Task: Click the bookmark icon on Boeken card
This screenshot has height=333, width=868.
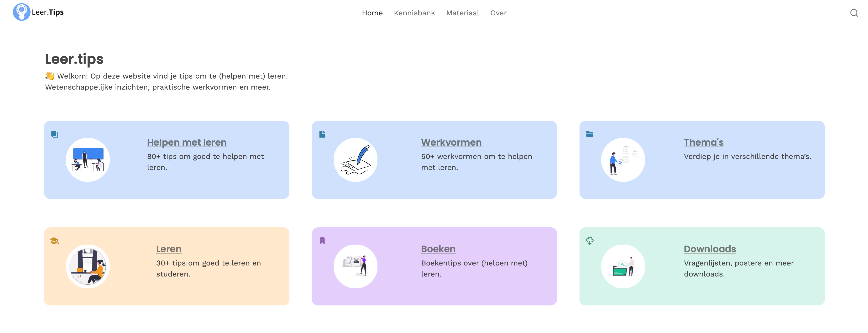Action: click(322, 240)
